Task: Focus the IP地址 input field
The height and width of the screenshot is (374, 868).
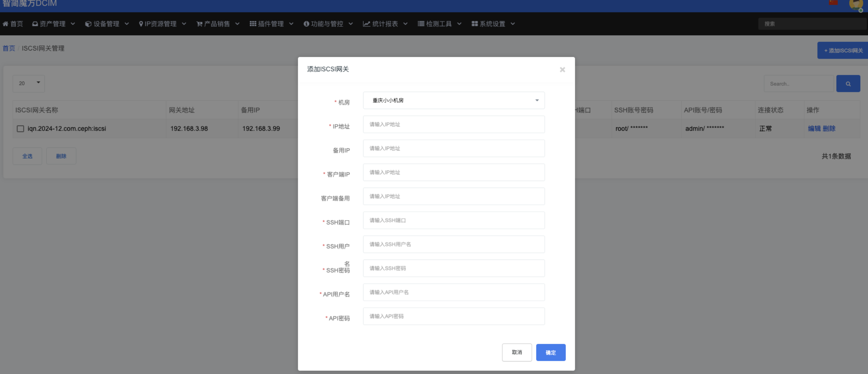Action: click(x=453, y=124)
